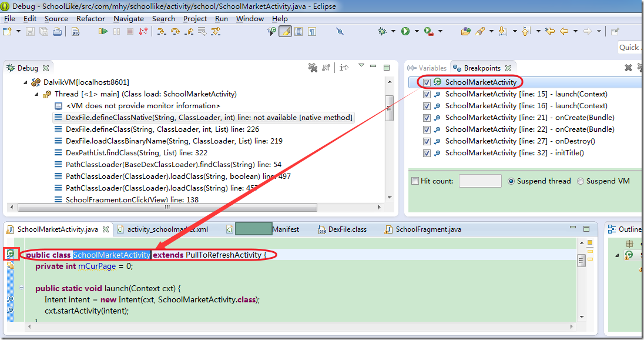Click the Back navigation arrow
Screen dimensions: 644x340
pos(564,31)
